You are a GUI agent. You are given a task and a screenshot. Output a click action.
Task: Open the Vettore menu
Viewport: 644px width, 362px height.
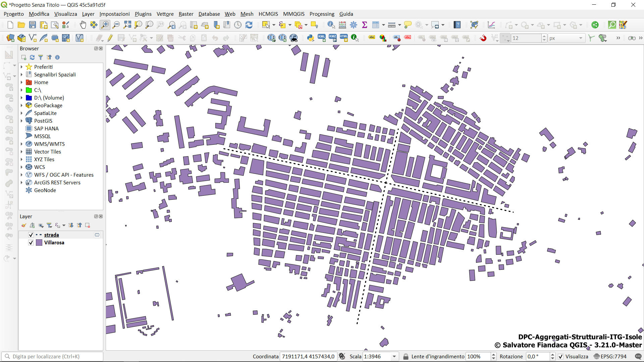pyautogui.click(x=165, y=14)
